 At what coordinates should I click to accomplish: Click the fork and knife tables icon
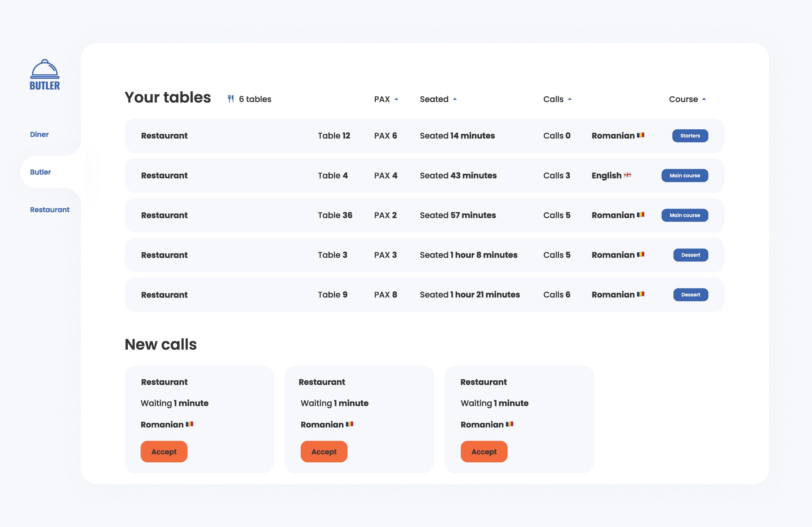click(x=231, y=99)
